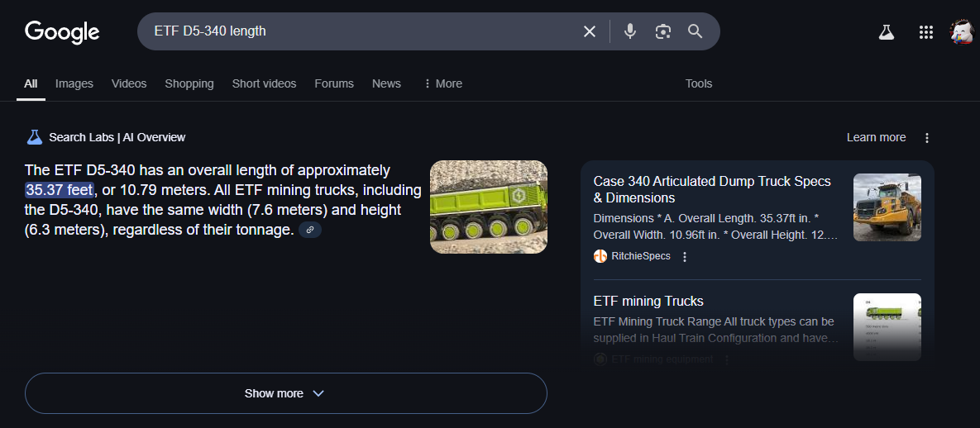
Task: Switch to the Images tab
Action: pyautogui.click(x=74, y=83)
